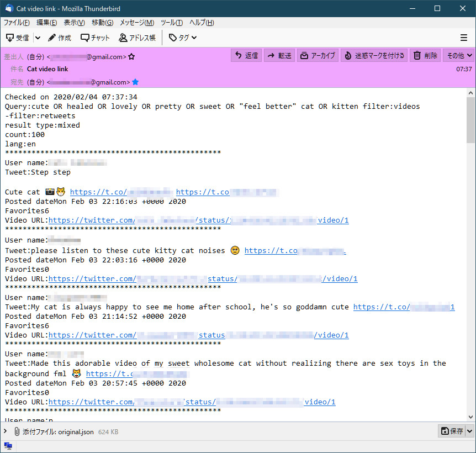476x453 pixels.
Task: Open the dropdown arrow next to 受信
Action: (38, 38)
